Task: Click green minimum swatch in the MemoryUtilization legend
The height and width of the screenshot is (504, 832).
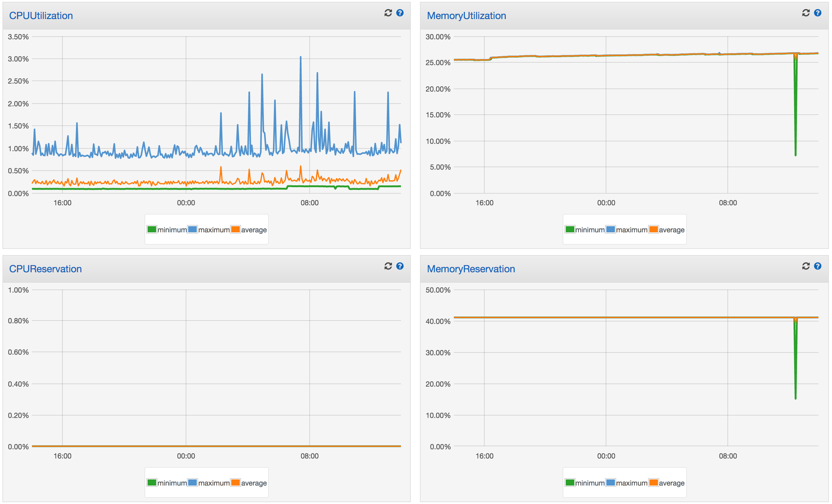Action: pyautogui.click(x=570, y=230)
